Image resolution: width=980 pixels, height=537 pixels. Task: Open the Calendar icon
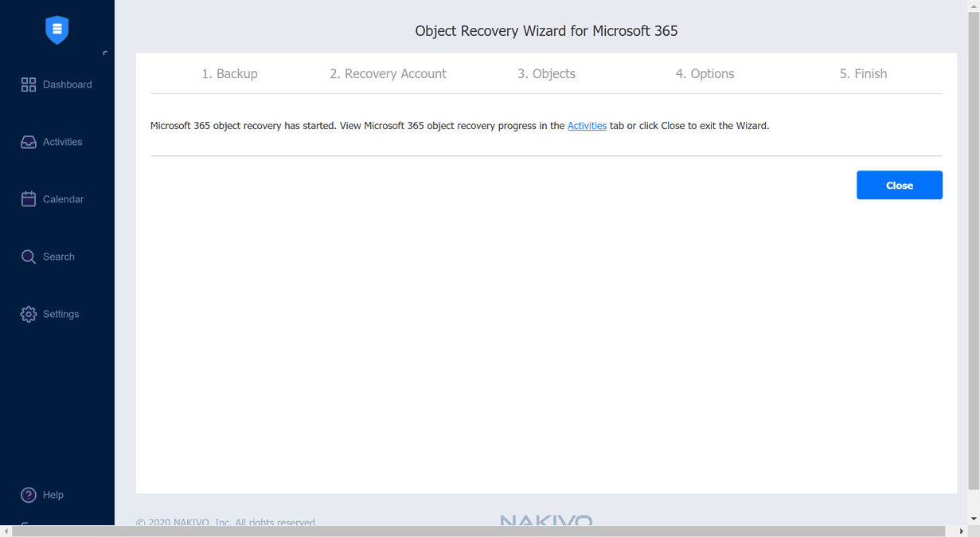(x=28, y=198)
